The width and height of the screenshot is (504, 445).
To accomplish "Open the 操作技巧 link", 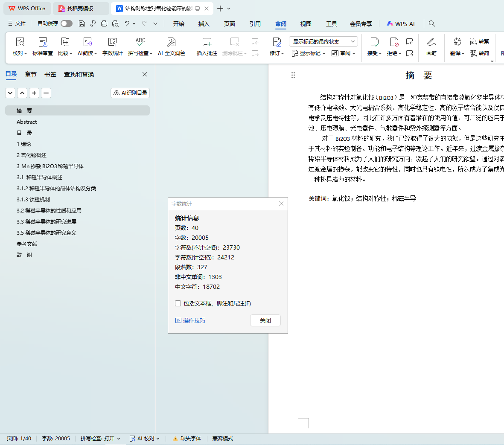I will [x=190, y=320].
